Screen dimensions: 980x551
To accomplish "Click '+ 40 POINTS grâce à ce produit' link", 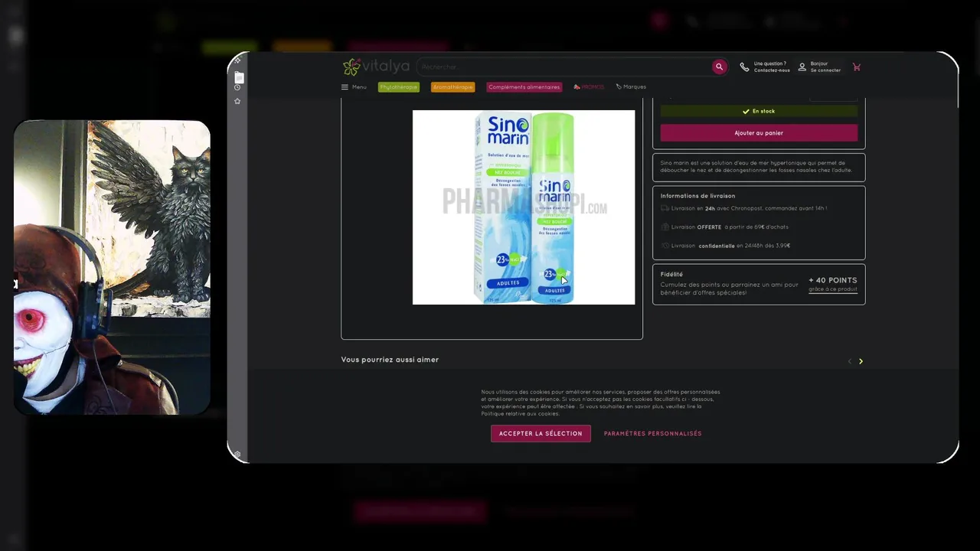I will 833,284.
